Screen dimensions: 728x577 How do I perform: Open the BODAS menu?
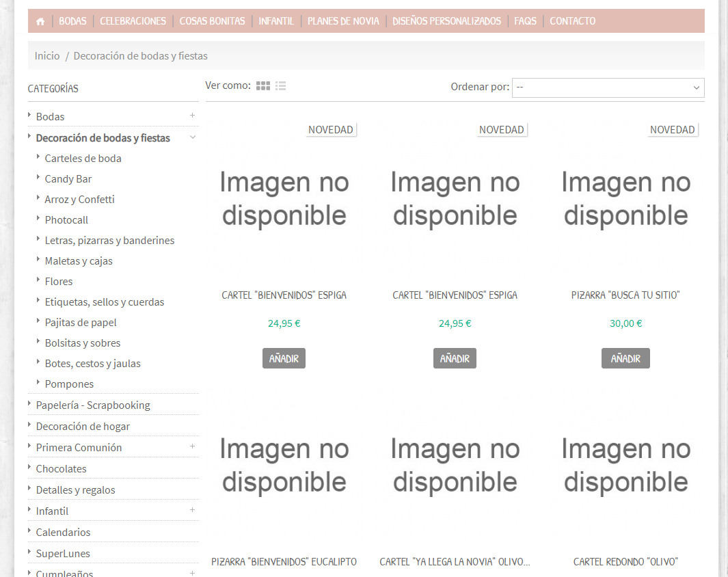click(72, 21)
